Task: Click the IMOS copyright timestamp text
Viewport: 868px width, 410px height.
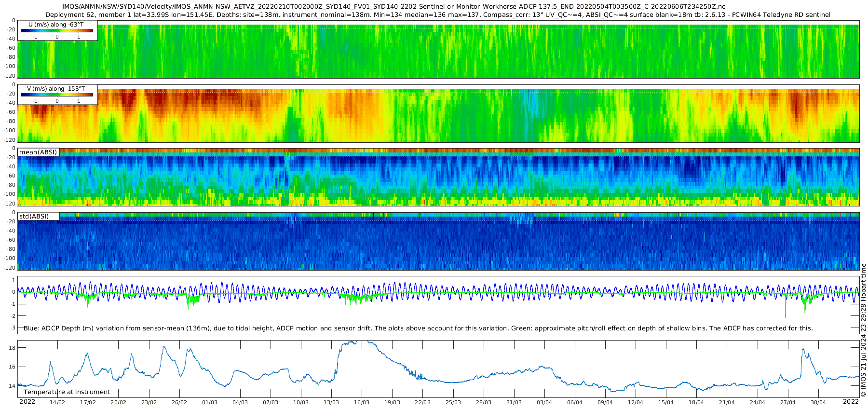Action: [863, 330]
